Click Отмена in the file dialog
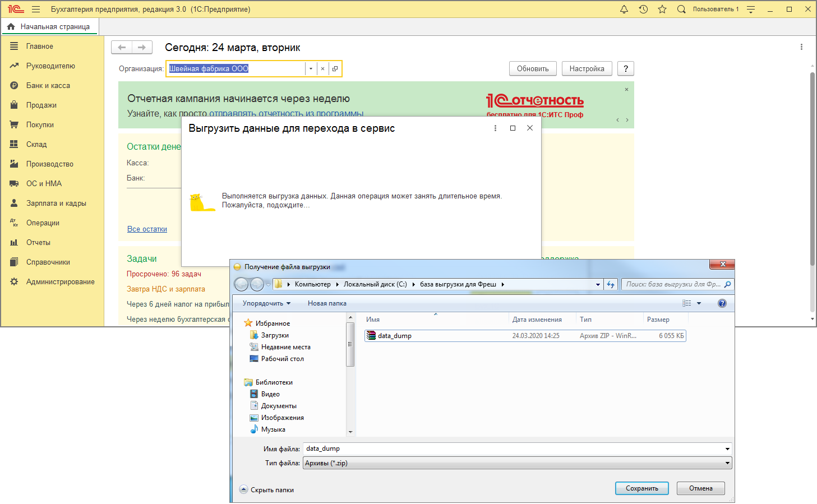Screen dimensions: 817x504 click(x=701, y=488)
